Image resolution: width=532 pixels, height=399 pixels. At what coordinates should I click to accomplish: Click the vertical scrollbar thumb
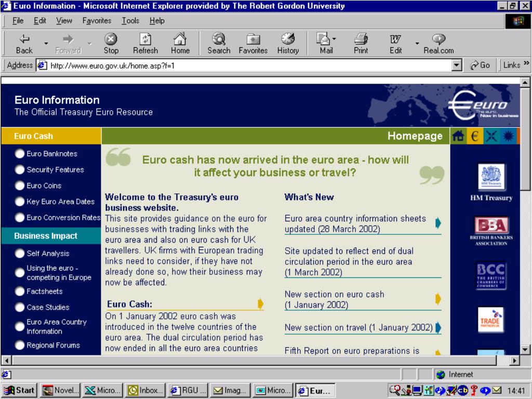tap(525, 139)
